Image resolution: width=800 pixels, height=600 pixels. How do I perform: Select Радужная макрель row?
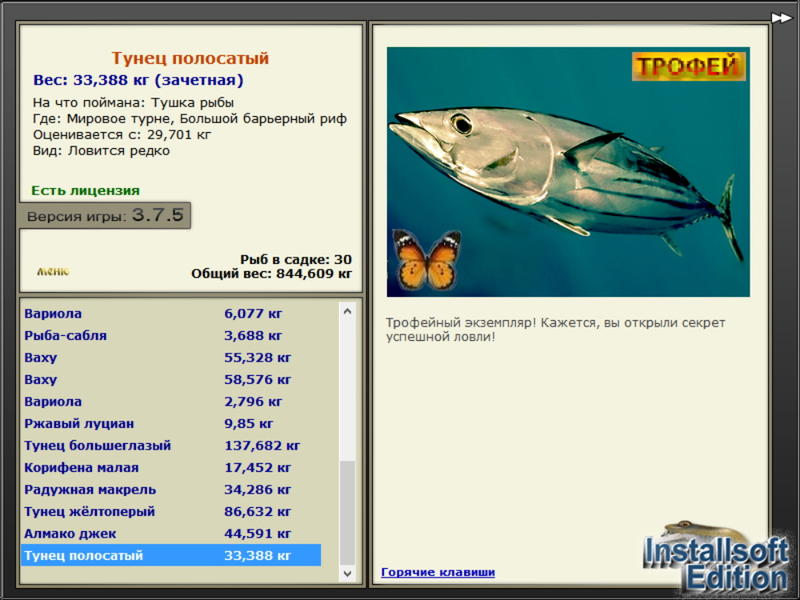(171, 489)
